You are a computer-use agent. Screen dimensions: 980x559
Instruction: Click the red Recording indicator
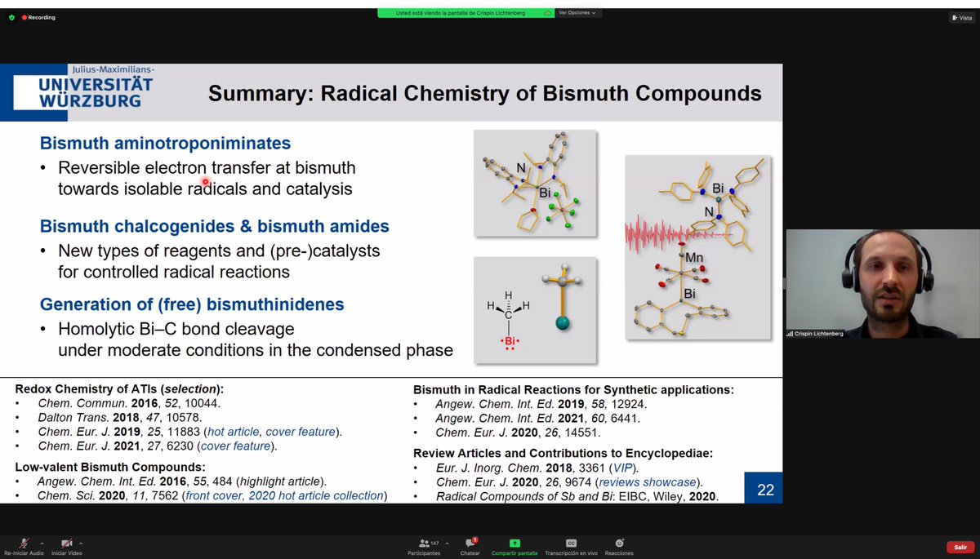(x=38, y=17)
